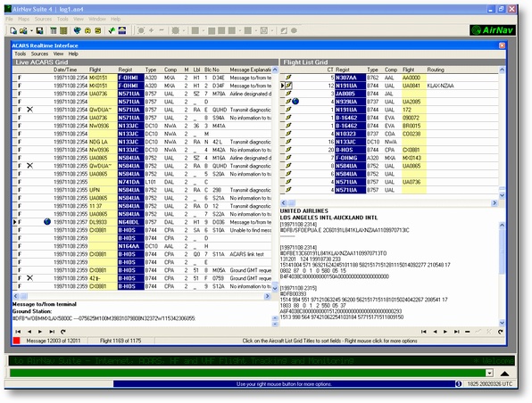Click down arrow of the Flight List Grid vertical scrollbar
This screenshot has width=532, height=403.
503,195
